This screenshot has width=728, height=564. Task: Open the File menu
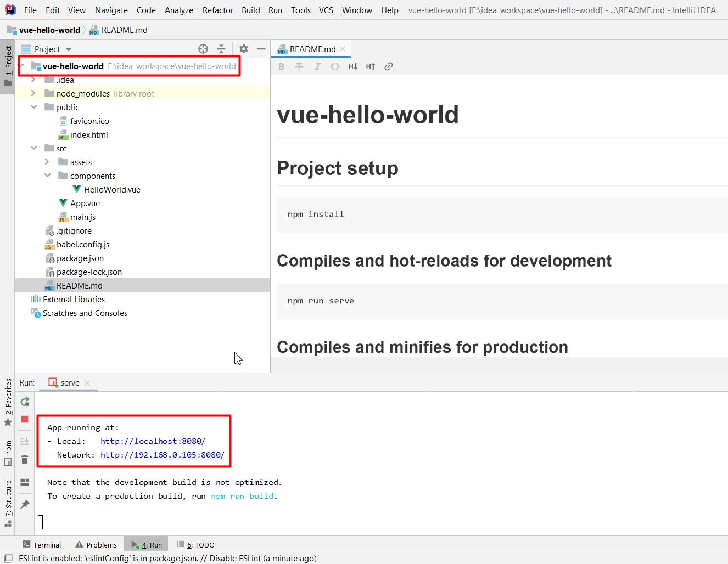[30, 10]
